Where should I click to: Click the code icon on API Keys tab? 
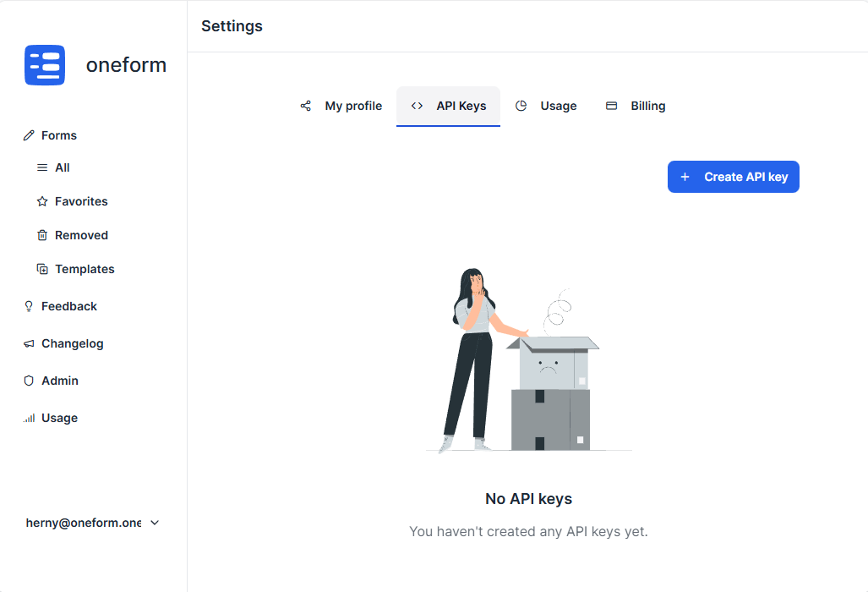click(417, 106)
